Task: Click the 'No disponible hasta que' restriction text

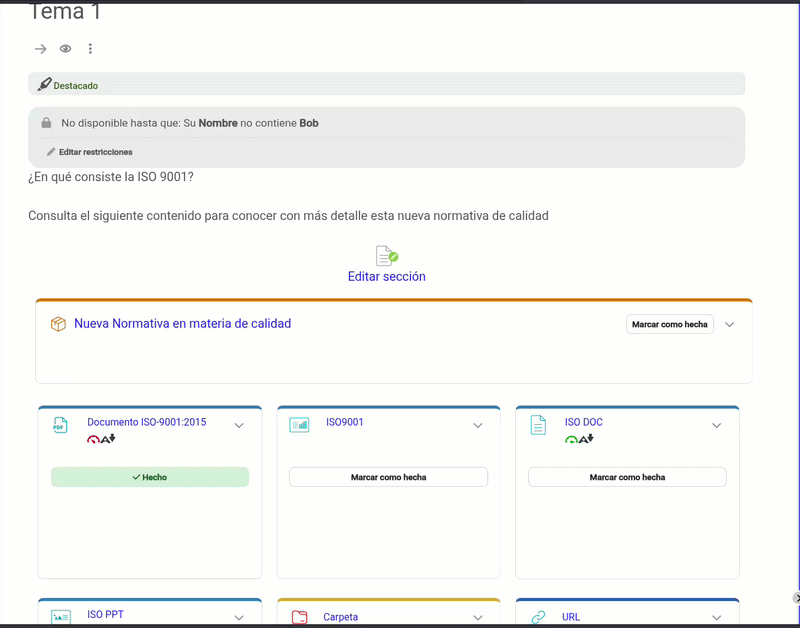Action: tap(190, 123)
